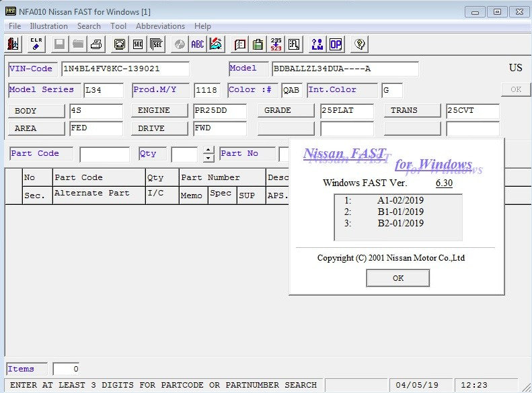Click the Part Code input field
The image size is (532, 393).
104,155
